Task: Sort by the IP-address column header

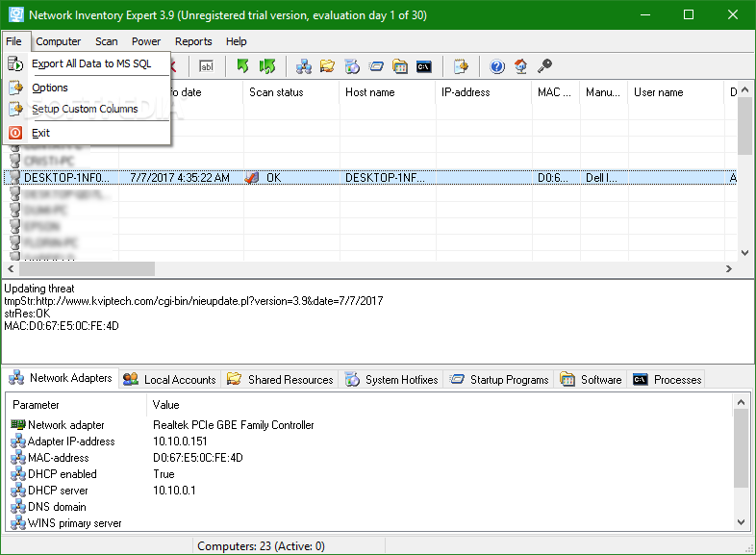Action: pyautogui.click(x=484, y=92)
